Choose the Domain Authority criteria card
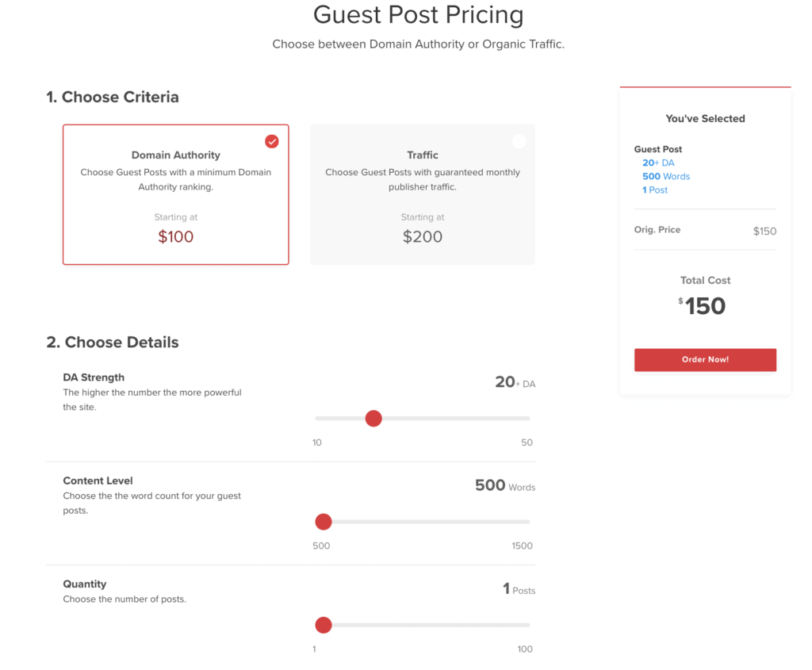This screenshot has width=812, height=670. (x=175, y=194)
